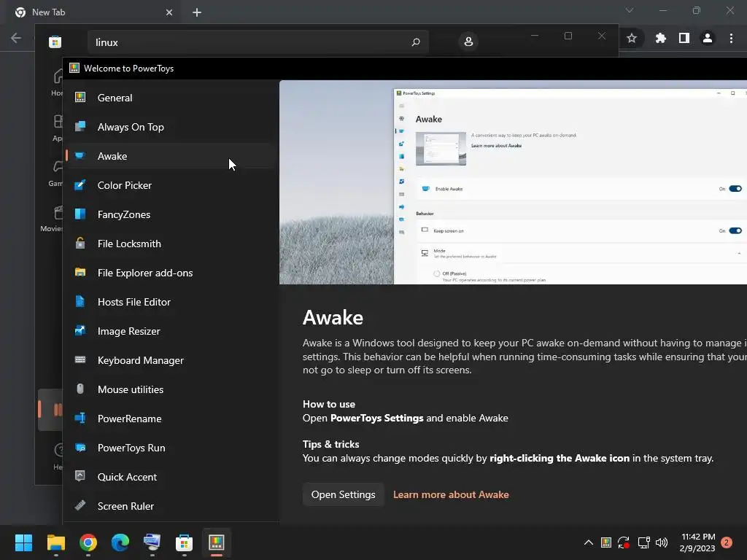Click the Screen Ruler icon
The image size is (747, 560).
click(x=80, y=505)
